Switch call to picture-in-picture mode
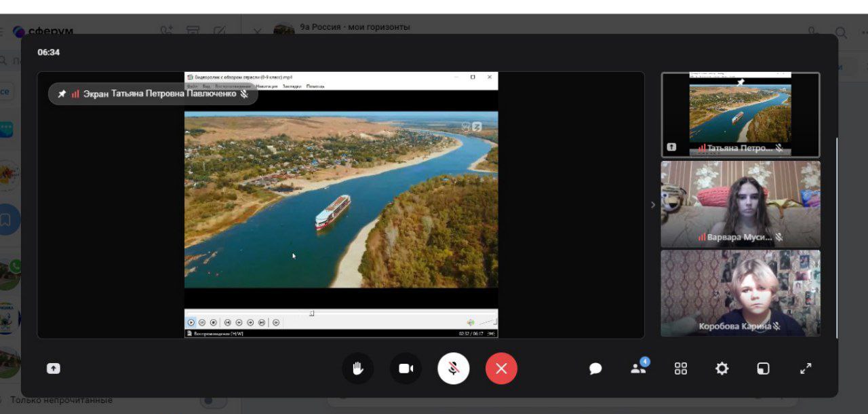 764,369
